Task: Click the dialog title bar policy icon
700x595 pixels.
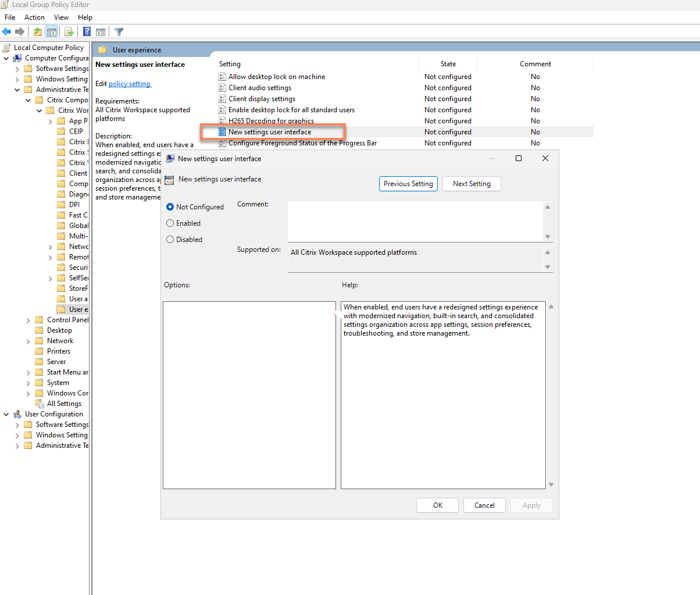Action: (170, 159)
